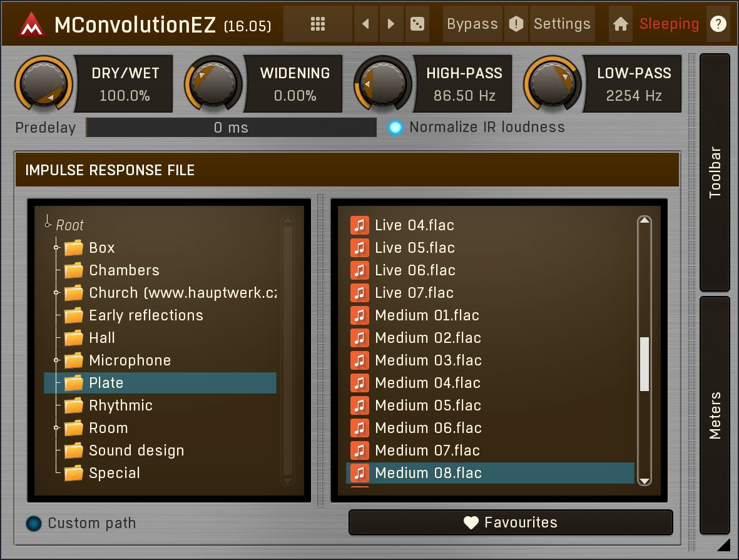Click the Widening knob

(213, 84)
